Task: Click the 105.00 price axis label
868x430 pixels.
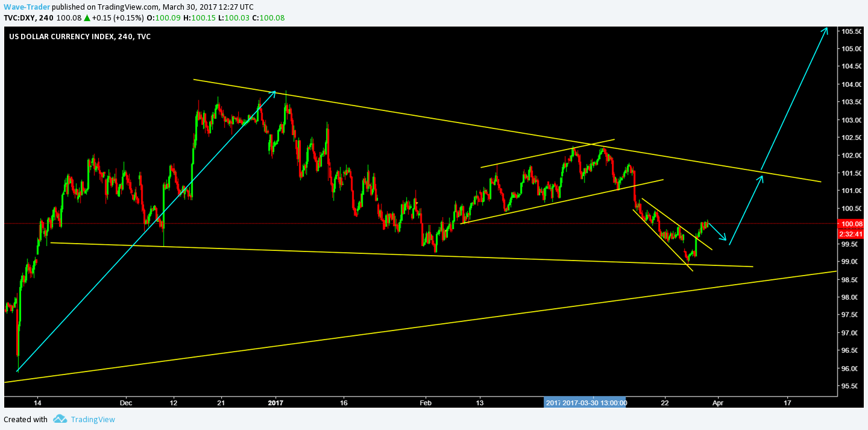Action: click(x=852, y=48)
